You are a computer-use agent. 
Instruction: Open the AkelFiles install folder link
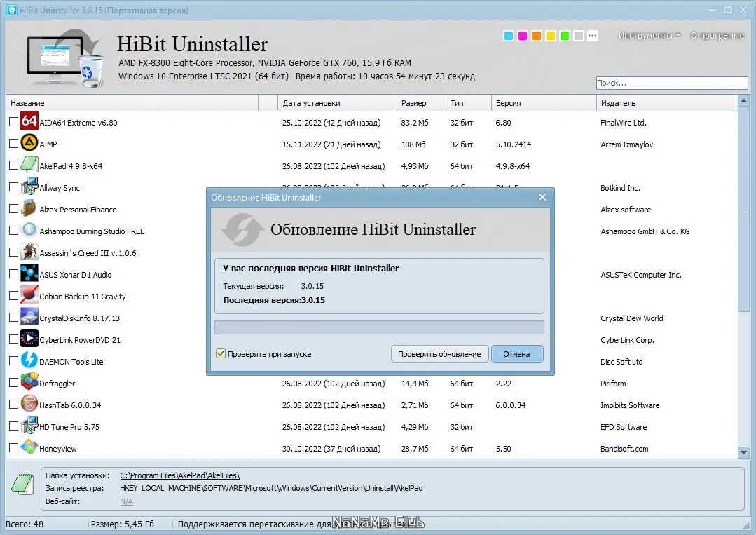[x=180, y=475]
